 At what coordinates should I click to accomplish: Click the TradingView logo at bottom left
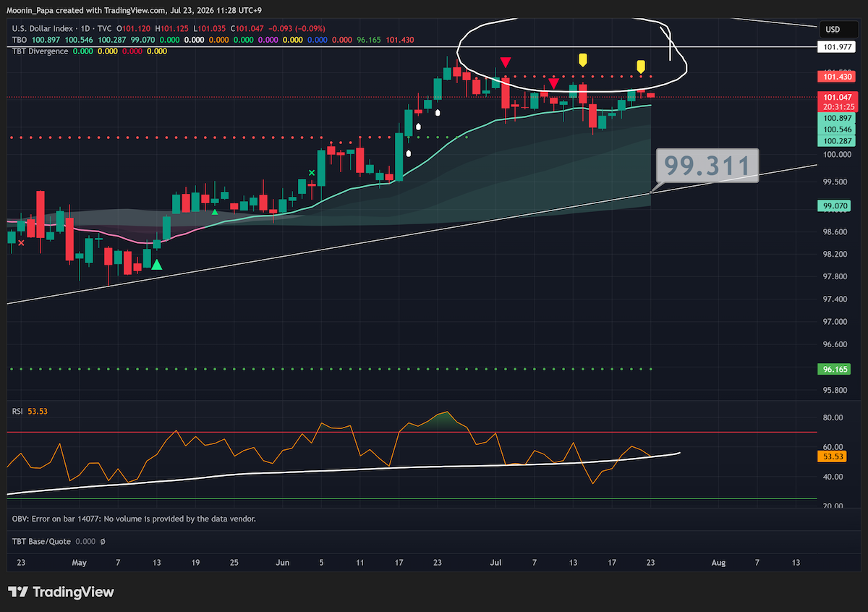click(61, 592)
